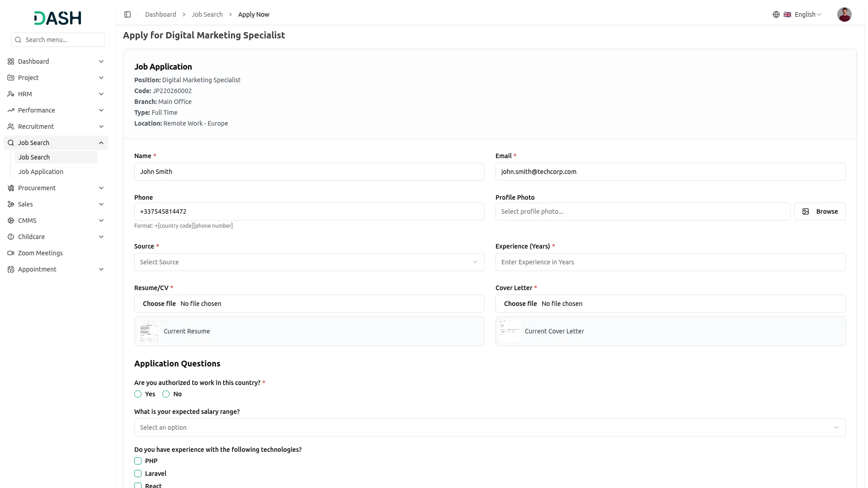Check the PHP technology checkbox
The image size is (868, 488).
click(138, 461)
